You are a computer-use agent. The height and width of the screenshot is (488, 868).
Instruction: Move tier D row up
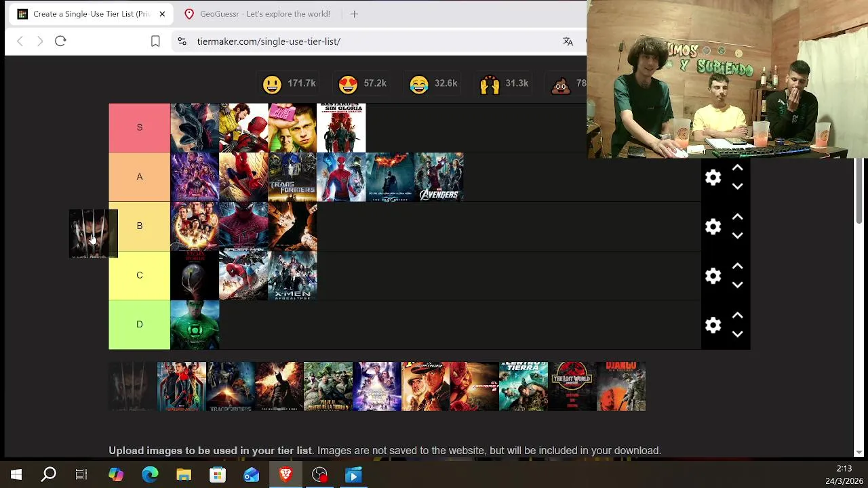click(737, 316)
